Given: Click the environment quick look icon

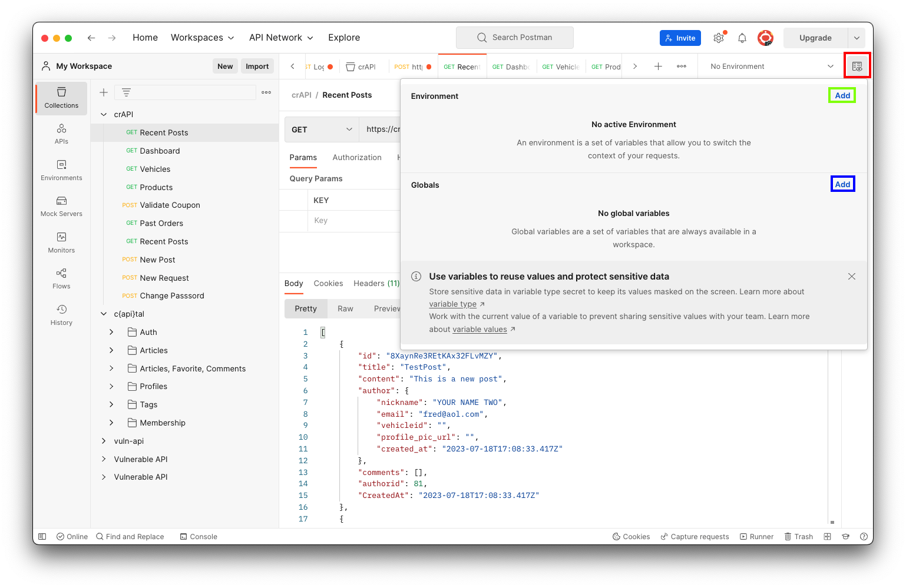Looking at the screenshot, I should click(857, 67).
